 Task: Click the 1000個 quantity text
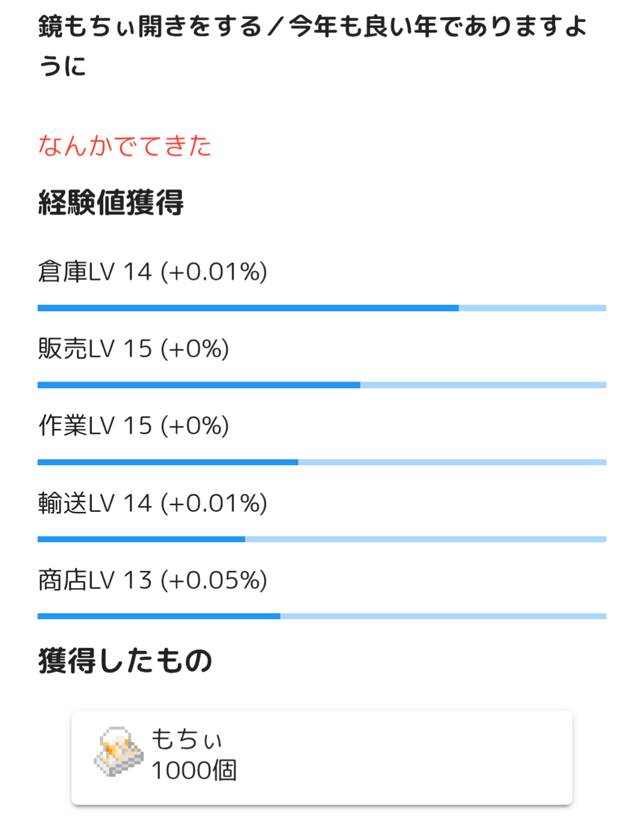click(194, 770)
